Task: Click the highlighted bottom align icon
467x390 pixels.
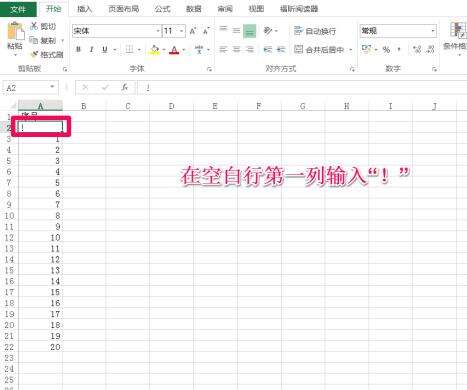Action: pyautogui.click(x=250, y=31)
